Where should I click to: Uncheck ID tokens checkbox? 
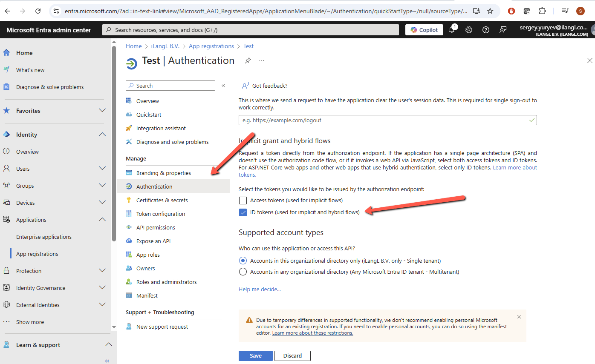[x=243, y=212]
